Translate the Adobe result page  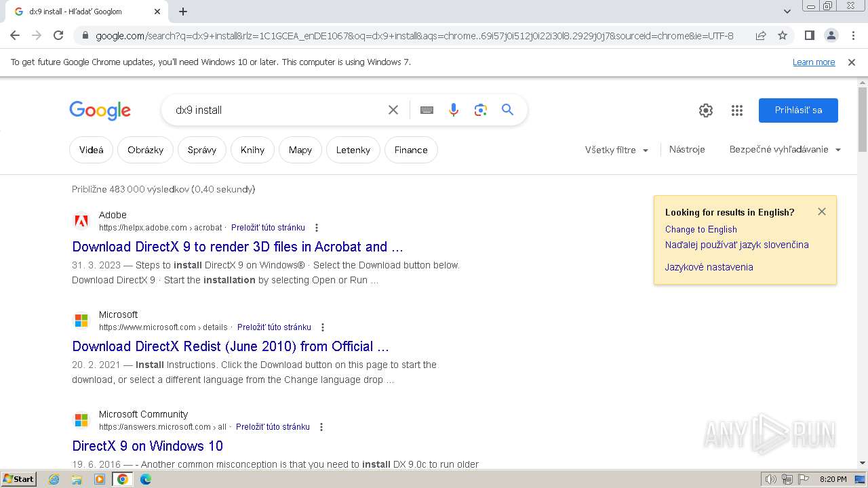(268, 228)
